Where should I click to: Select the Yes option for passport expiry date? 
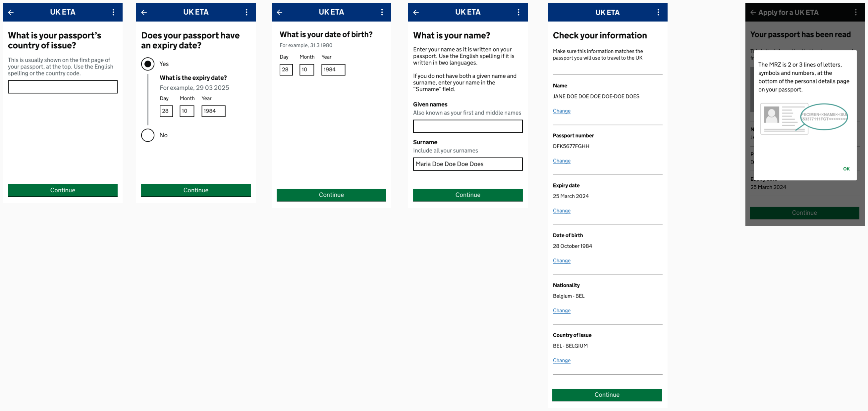click(147, 64)
